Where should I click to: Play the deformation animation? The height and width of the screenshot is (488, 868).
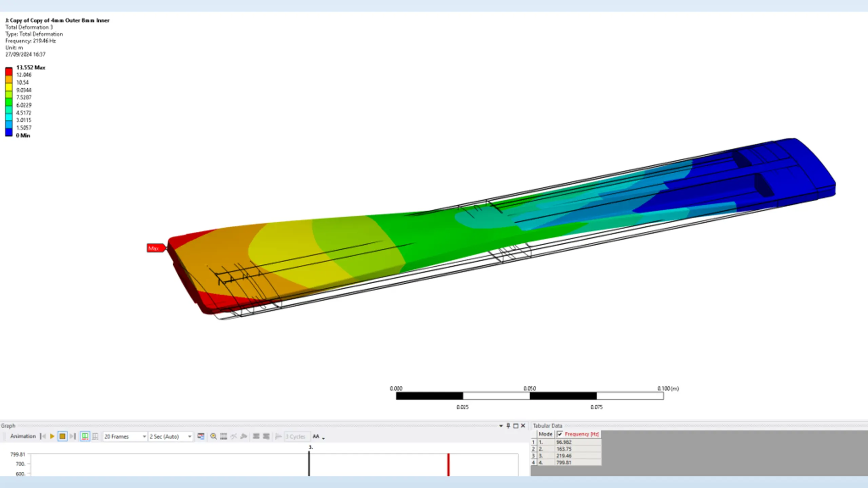point(52,436)
